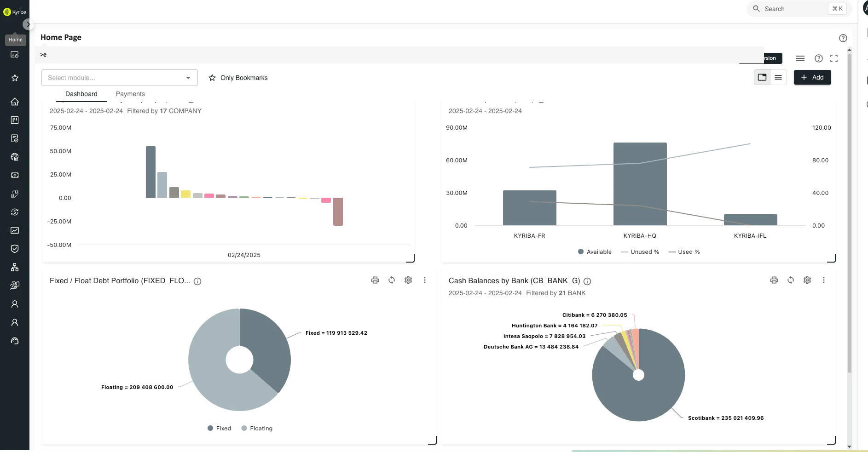Click the shield security icon in sidebar

[15, 248]
